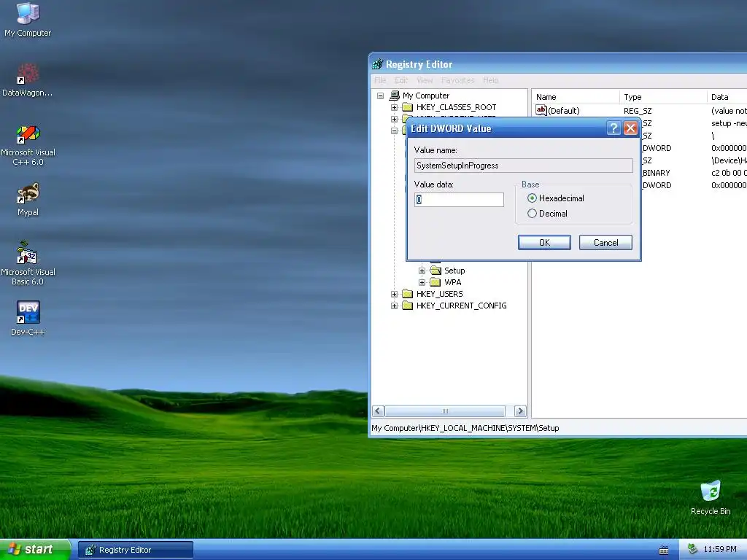Cancel the Edit DWORD Value dialog
747x560 pixels.
[x=605, y=242]
